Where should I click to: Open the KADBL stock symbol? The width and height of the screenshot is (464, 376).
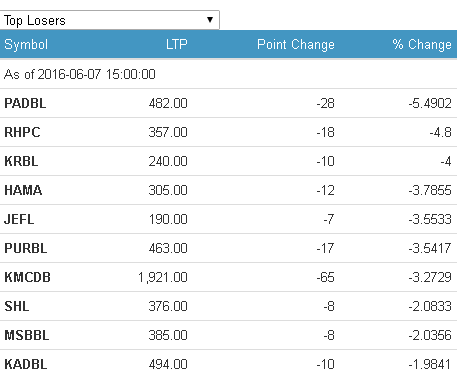tap(26, 364)
